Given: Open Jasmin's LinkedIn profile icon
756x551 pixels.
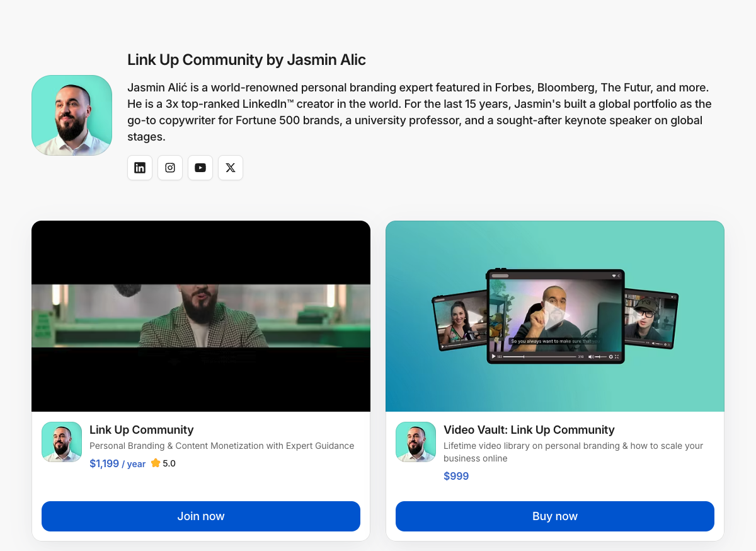Looking at the screenshot, I should pos(140,168).
